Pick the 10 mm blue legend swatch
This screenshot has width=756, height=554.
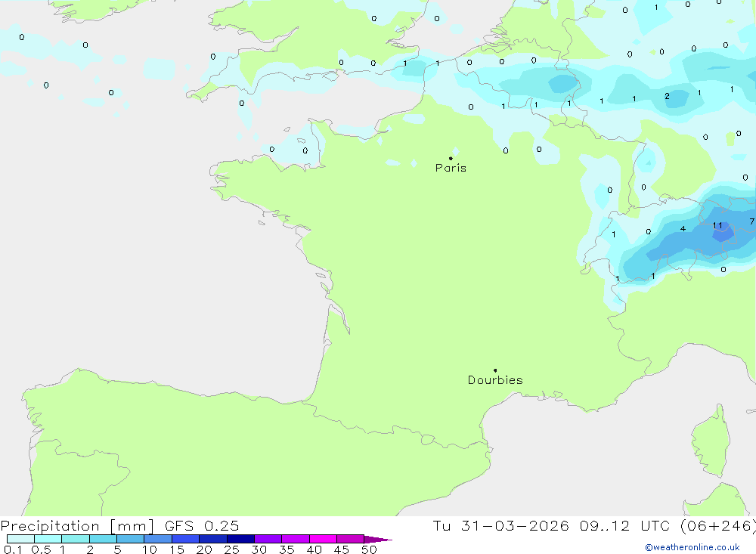coord(158,539)
